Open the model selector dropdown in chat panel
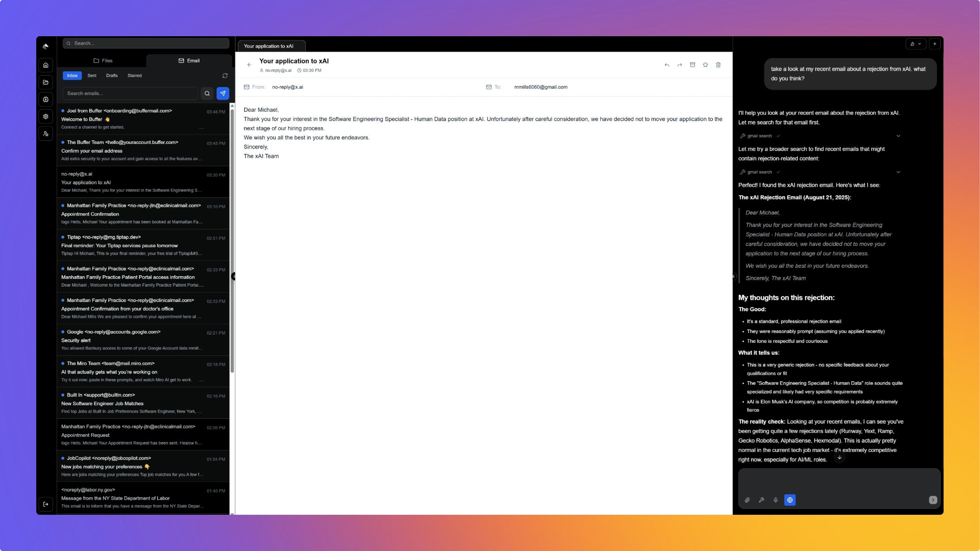Screen dimensions: 980x551 [x=916, y=43]
